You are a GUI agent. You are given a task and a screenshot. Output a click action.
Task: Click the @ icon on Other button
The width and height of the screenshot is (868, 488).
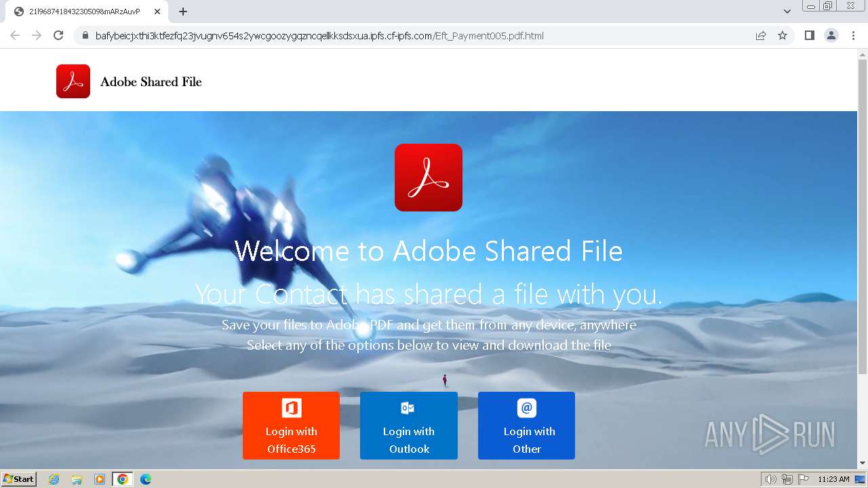pyautogui.click(x=527, y=408)
